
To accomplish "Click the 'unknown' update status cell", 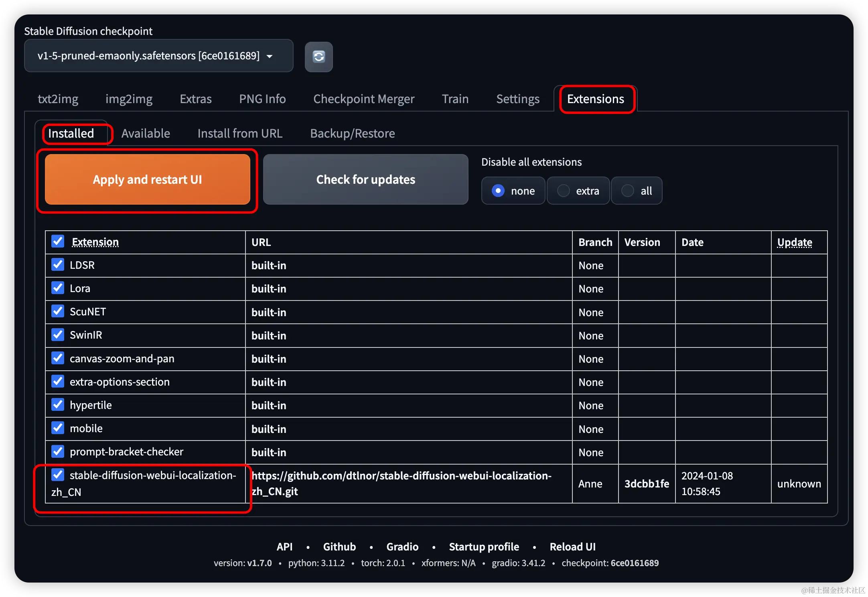I will click(799, 483).
